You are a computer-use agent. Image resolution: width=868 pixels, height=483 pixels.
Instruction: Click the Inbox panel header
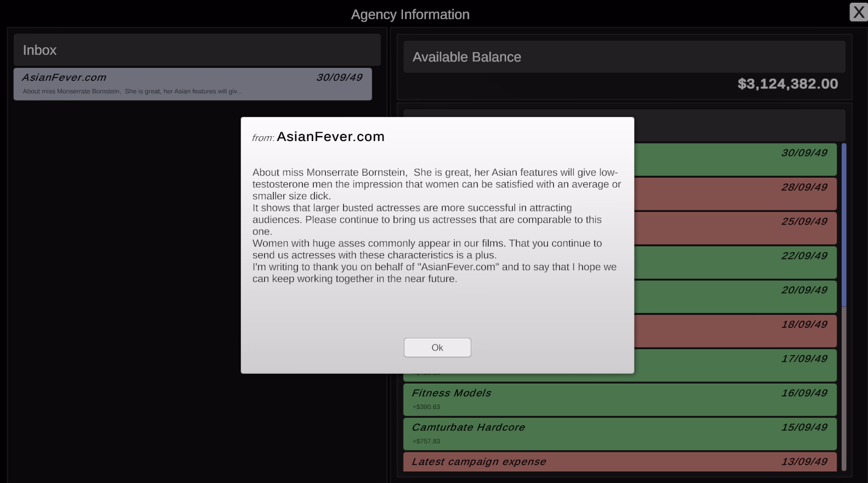197,50
